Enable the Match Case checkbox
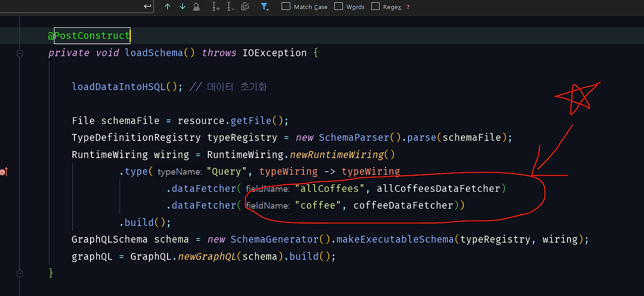 [286, 7]
